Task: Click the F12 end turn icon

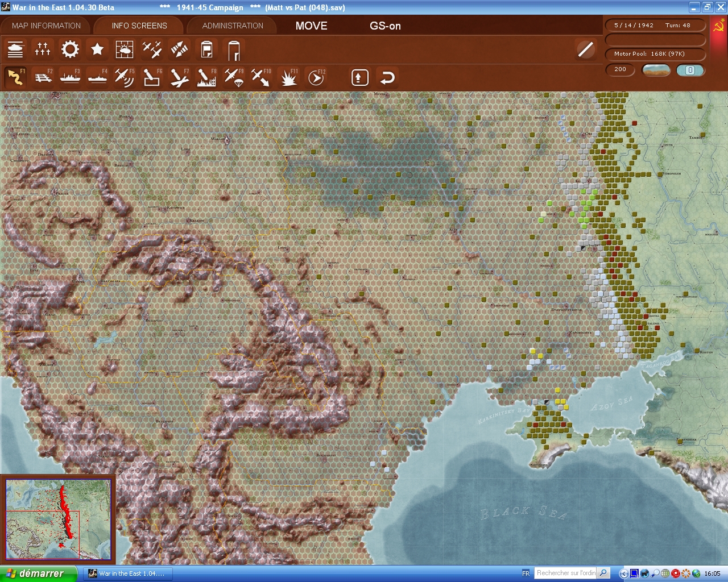Action: tap(316, 77)
